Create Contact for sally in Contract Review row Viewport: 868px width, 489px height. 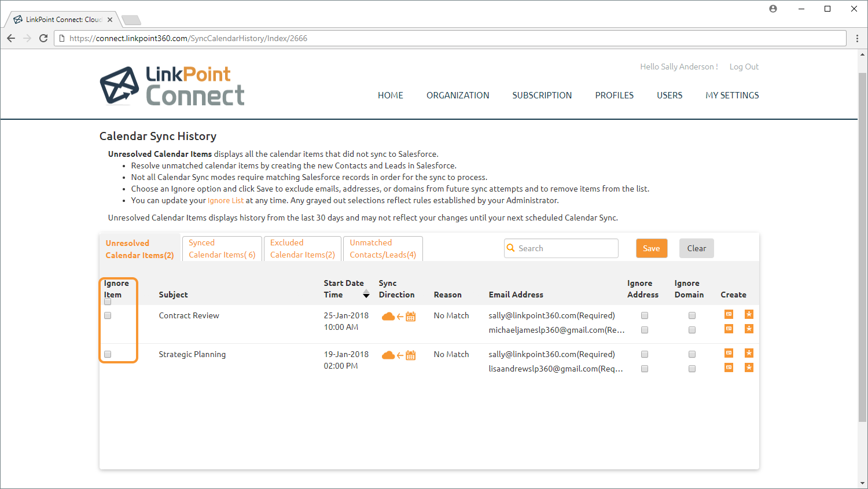729,314
